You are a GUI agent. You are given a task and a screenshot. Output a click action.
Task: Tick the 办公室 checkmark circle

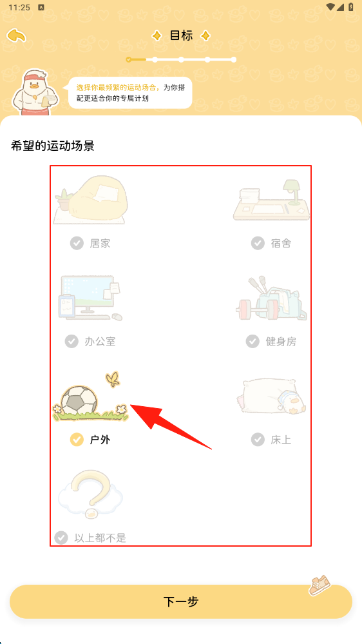tap(71, 341)
